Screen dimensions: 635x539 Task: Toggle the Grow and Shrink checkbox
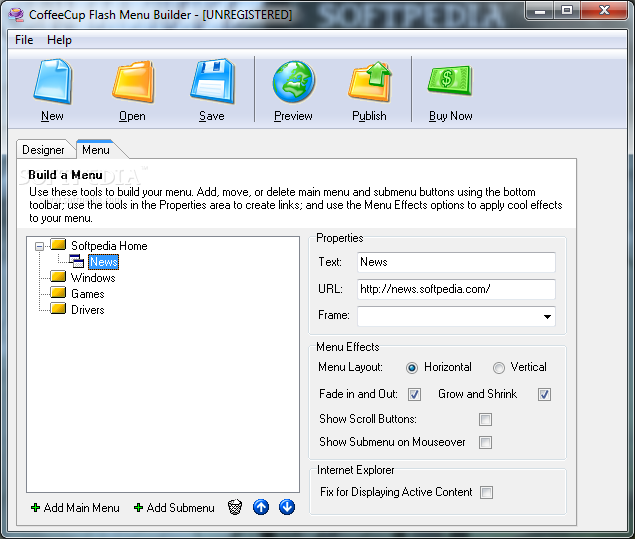coord(544,394)
